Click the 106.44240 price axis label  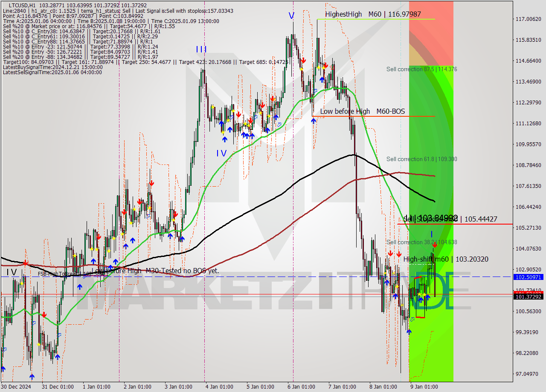(528, 207)
